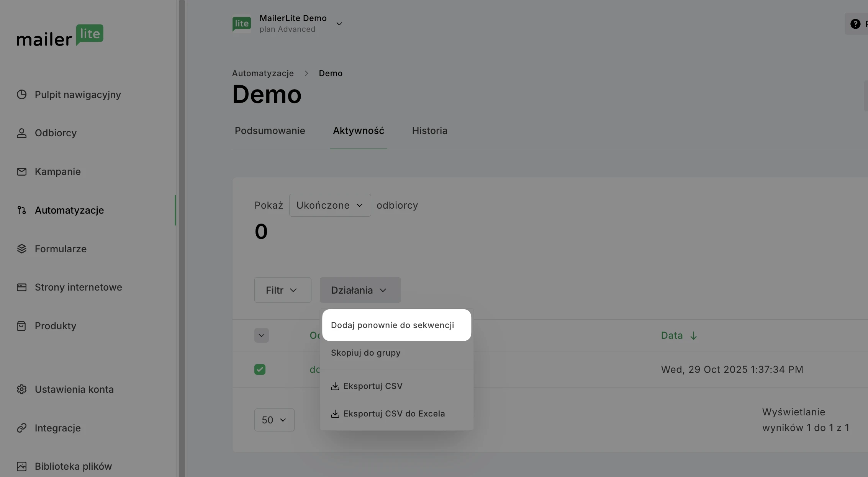Go to the Podsumowanie tab
Image resolution: width=868 pixels, height=477 pixels.
pyautogui.click(x=270, y=131)
